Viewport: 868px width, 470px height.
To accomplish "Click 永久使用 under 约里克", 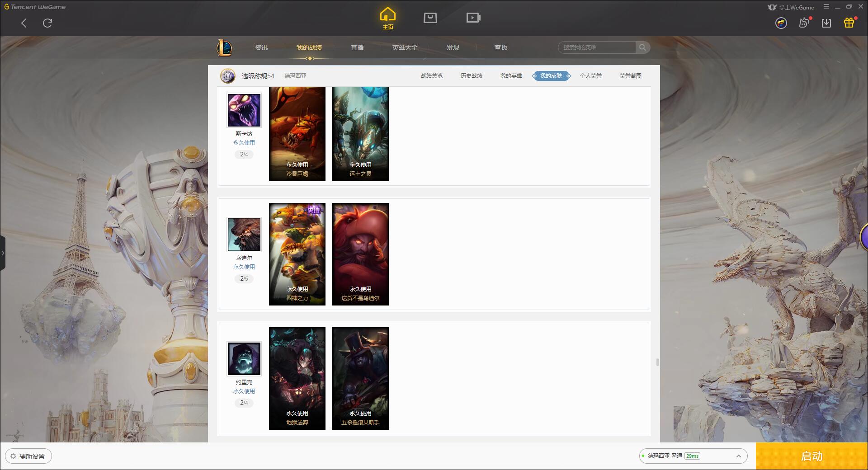I will click(x=244, y=391).
